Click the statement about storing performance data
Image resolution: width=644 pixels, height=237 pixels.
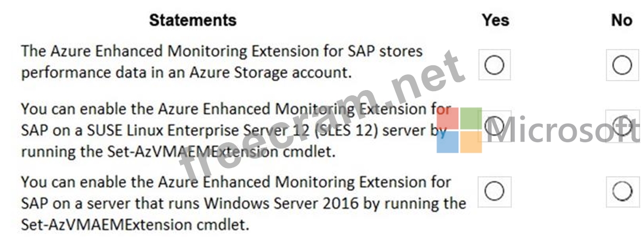point(221,62)
